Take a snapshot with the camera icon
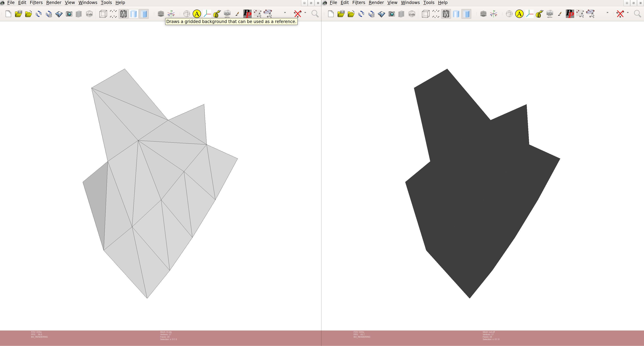644x346 pixels. pos(69,14)
